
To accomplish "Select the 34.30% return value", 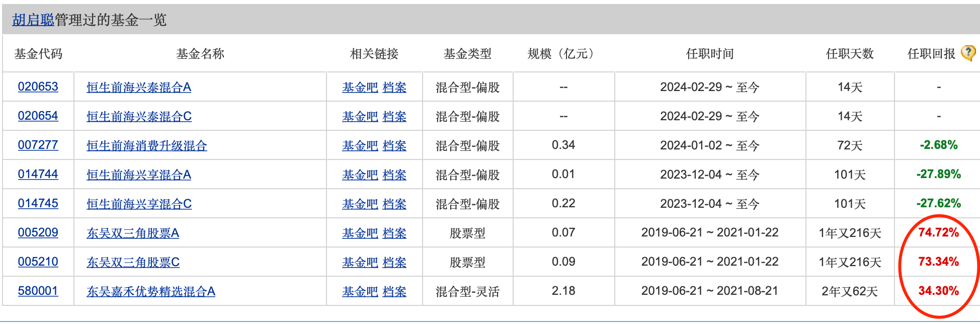I will coord(939,291).
